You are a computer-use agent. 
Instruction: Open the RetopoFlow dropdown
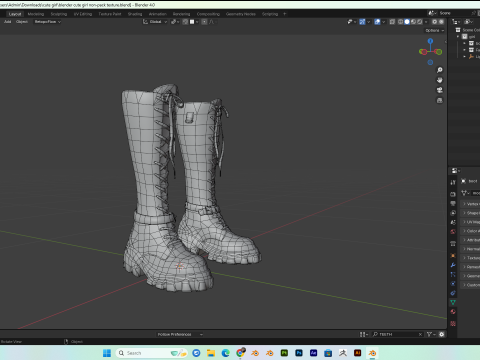(47, 22)
